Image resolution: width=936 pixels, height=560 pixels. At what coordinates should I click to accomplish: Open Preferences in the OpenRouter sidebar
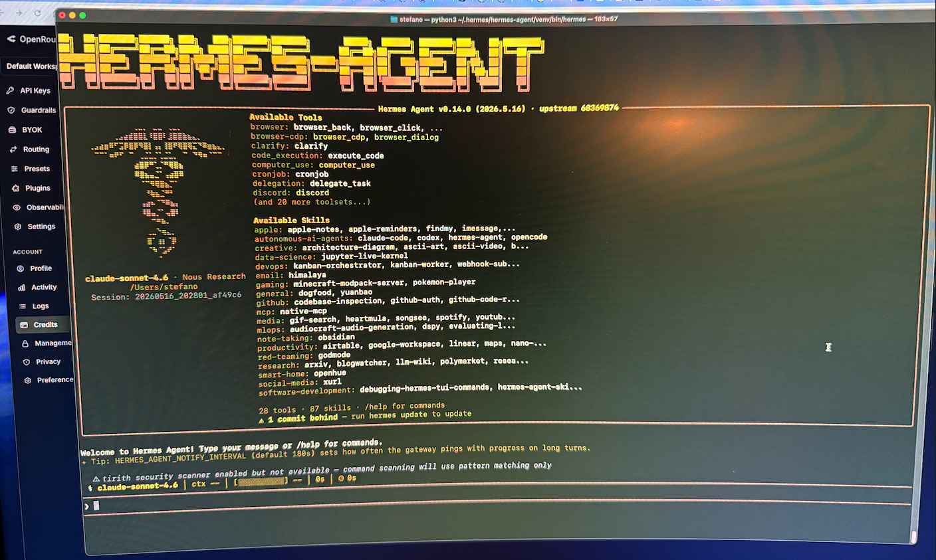click(x=49, y=380)
